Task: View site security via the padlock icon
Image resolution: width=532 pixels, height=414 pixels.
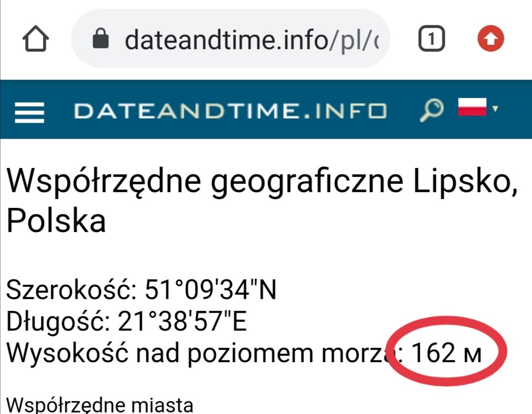Action: 100,39
